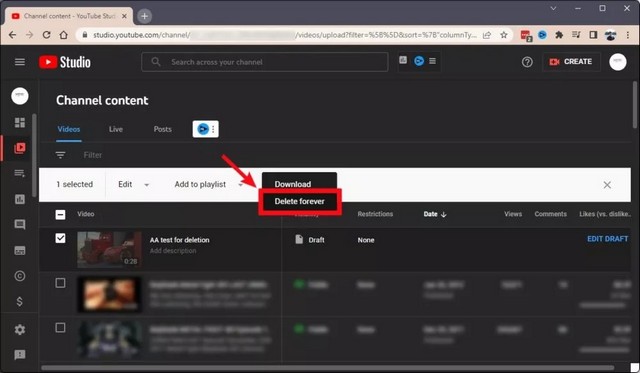Image resolution: width=640 pixels, height=373 pixels.
Task: Click the Views column header
Action: (x=513, y=214)
